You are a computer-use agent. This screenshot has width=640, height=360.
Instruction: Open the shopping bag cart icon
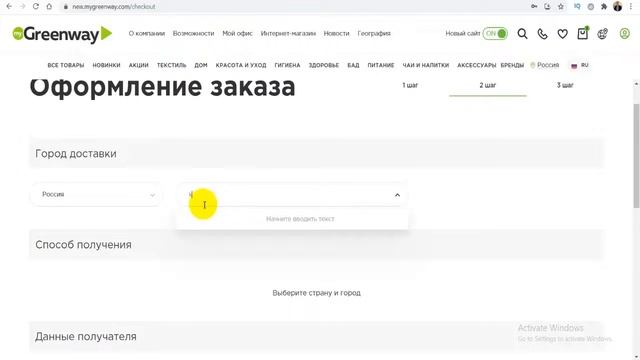pyautogui.click(x=582, y=33)
